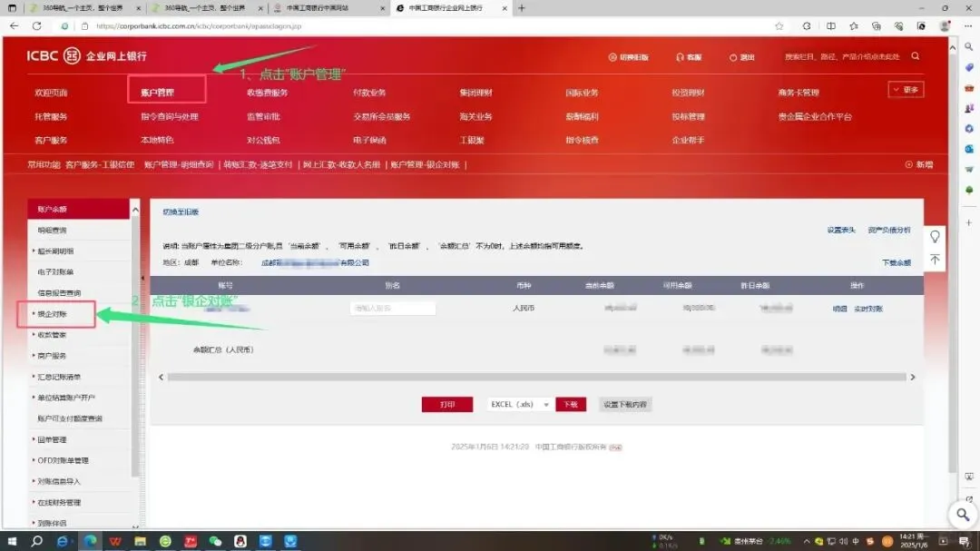The width and height of the screenshot is (980, 551).
Task: Open the 收缴费服务 menu
Action: point(267,92)
